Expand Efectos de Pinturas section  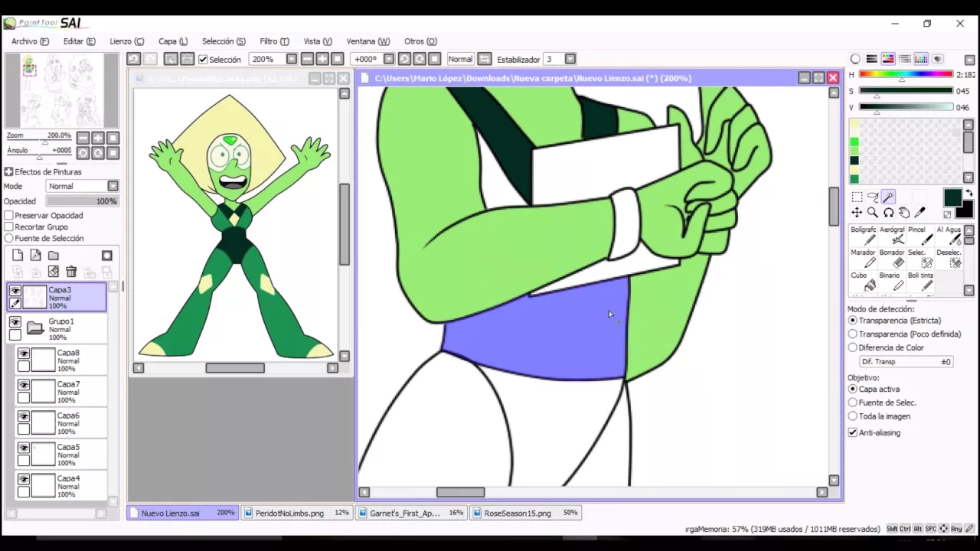[x=8, y=172]
